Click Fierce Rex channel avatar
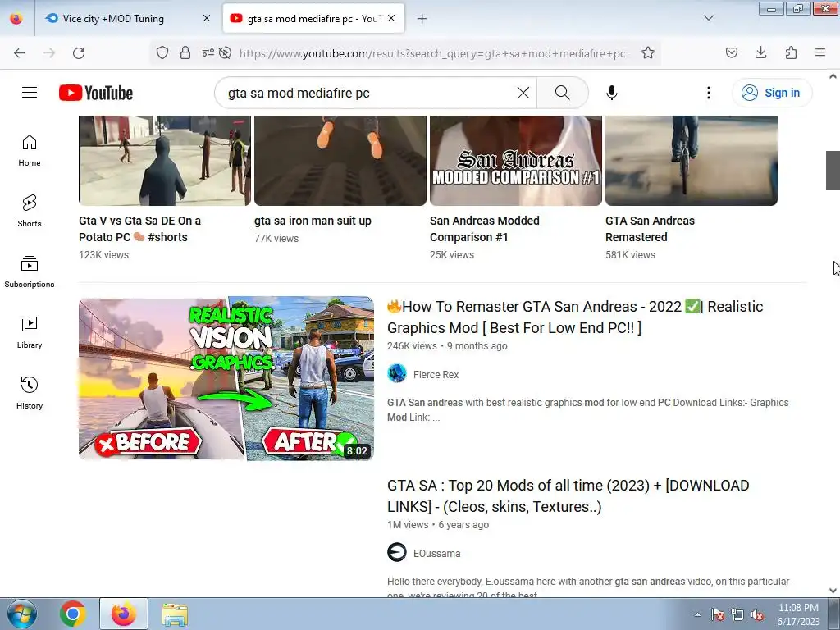The width and height of the screenshot is (840, 630). [397, 373]
